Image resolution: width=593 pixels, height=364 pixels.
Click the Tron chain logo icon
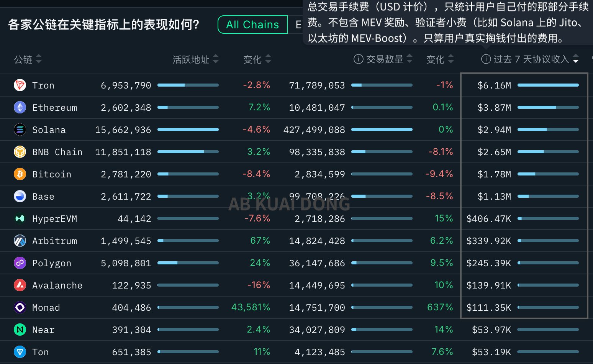(x=20, y=85)
